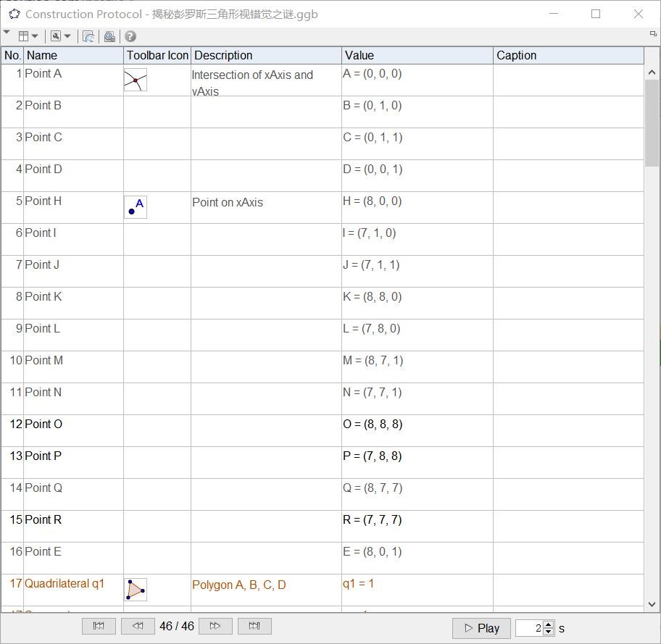Click the print preview icon

109,36
